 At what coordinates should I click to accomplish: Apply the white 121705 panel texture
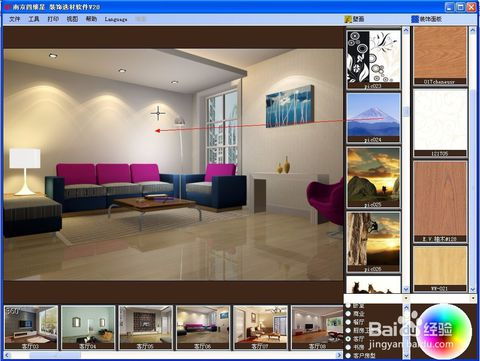pyautogui.click(x=440, y=123)
